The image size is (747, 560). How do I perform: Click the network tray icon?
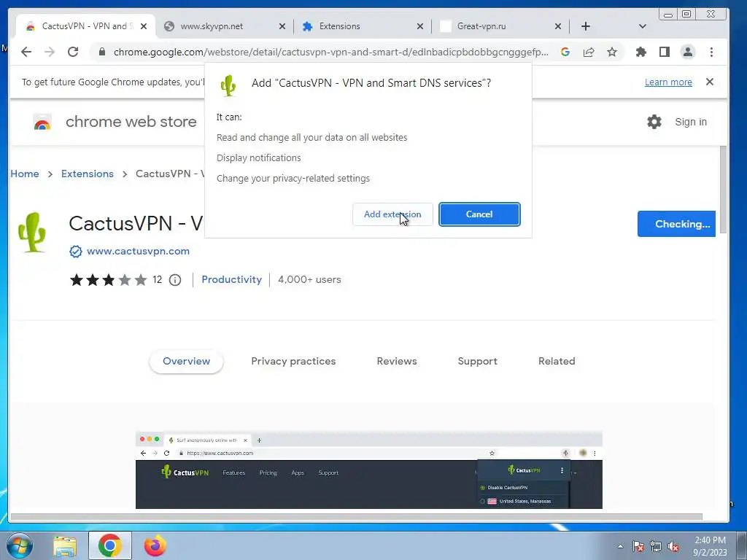(x=656, y=546)
